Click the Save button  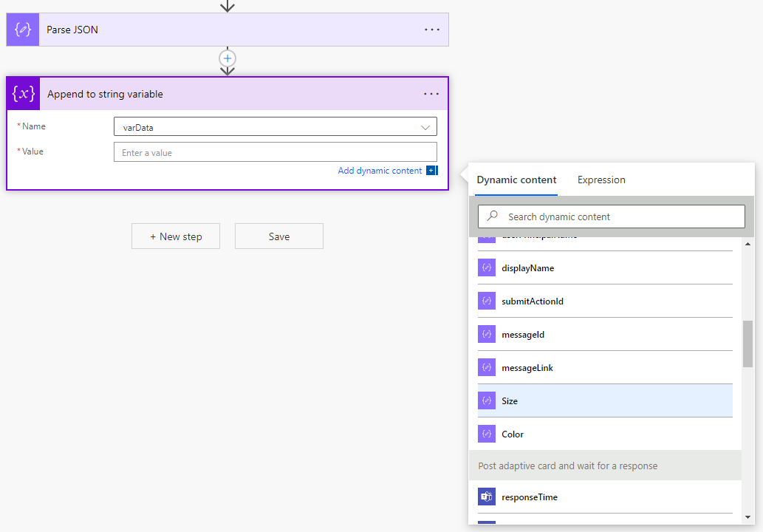pyautogui.click(x=279, y=236)
